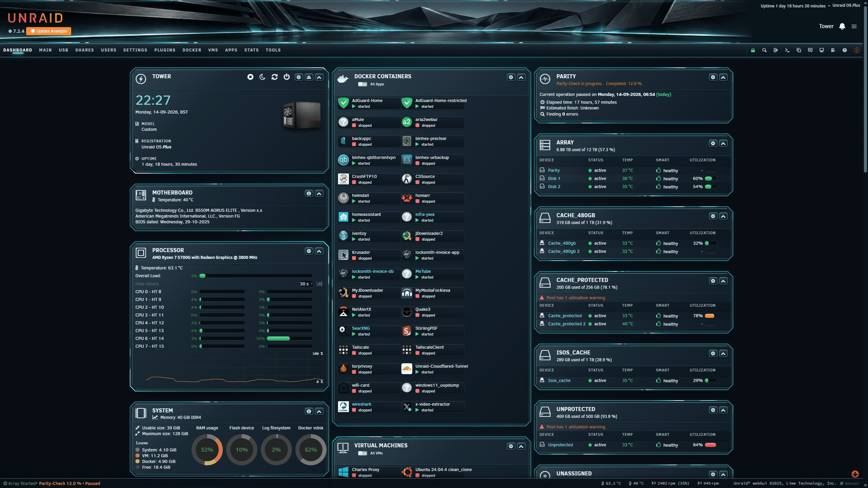Viewport: 868px width, 488px height.
Task: Click the Flash device 10% gauge
Action: (242, 450)
